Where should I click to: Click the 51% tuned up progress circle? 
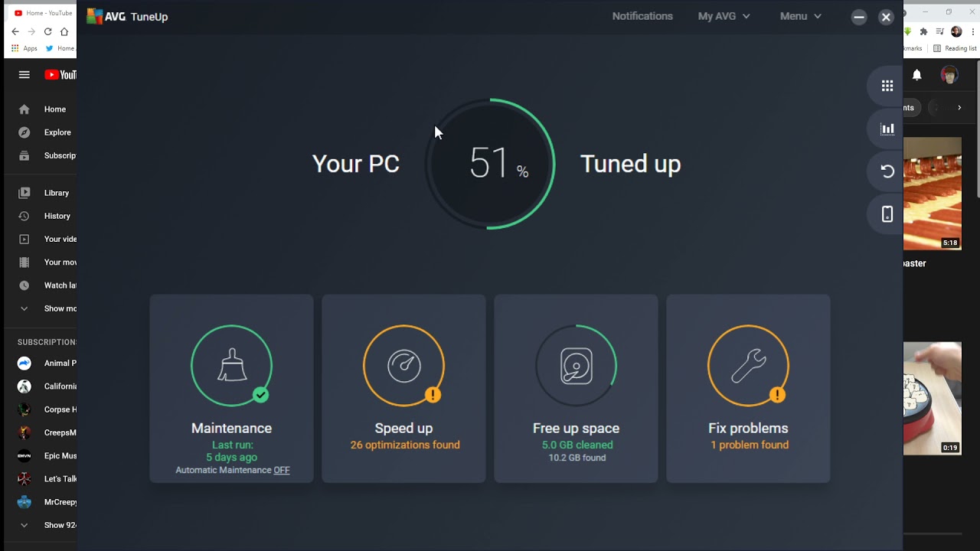tap(490, 164)
